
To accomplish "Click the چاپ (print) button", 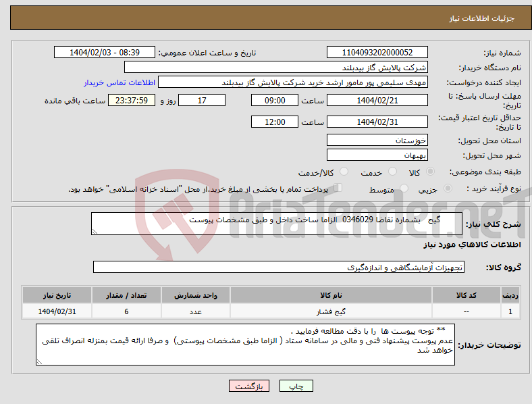I will click(296, 386).
